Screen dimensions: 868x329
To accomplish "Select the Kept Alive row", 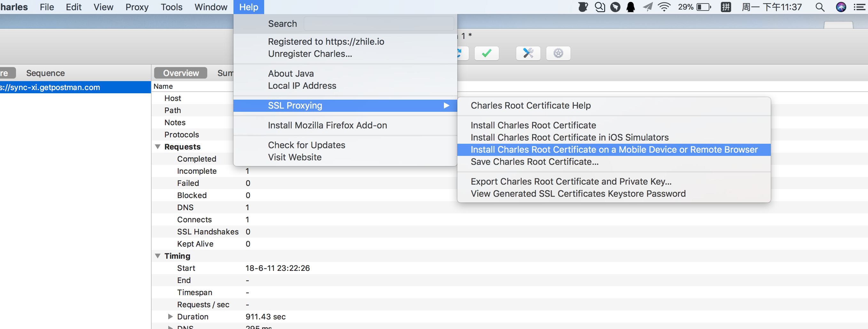I will pyautogui.click(x=510, y=244).
